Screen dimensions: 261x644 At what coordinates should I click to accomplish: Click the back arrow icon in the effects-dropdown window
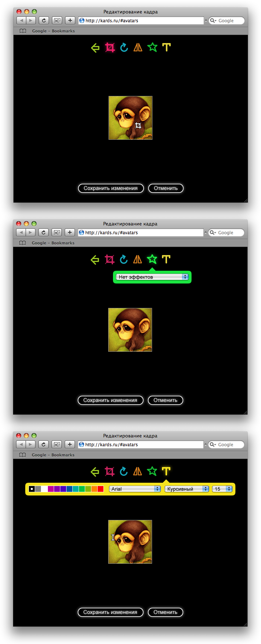[x=95, y=259]
